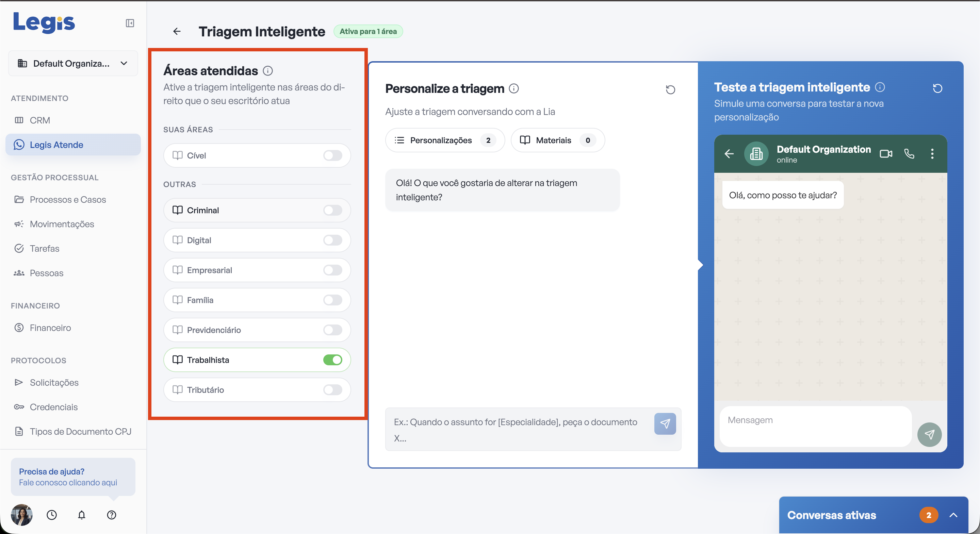Image resolution: width=980 pixels, height=534 pixels.
Task: Click the Conversas ativas count badge
Action: click(929, 515)
